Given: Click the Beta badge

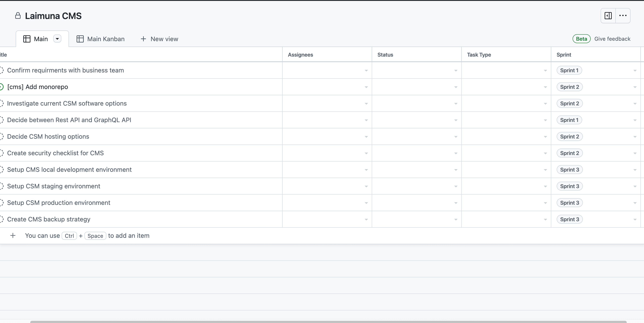Looking at the screenshot, I should [x=581, y=39].
